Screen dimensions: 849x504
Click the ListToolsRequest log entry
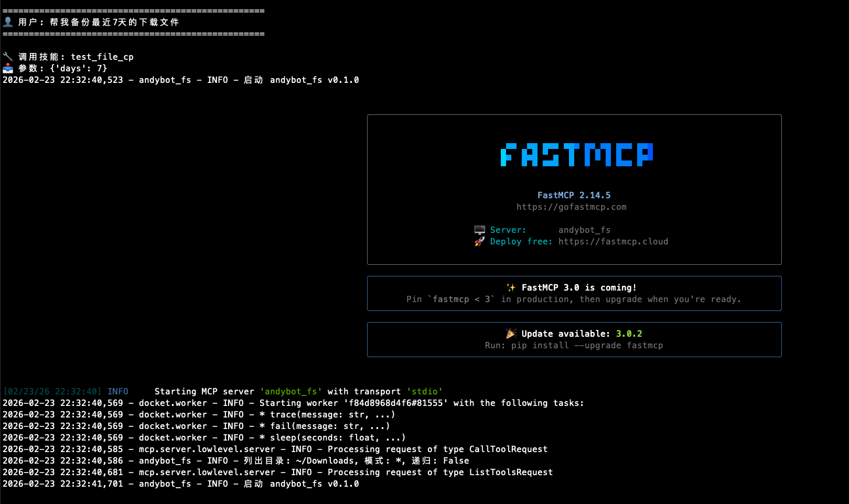pyautogui.click(x=278, y=472)
